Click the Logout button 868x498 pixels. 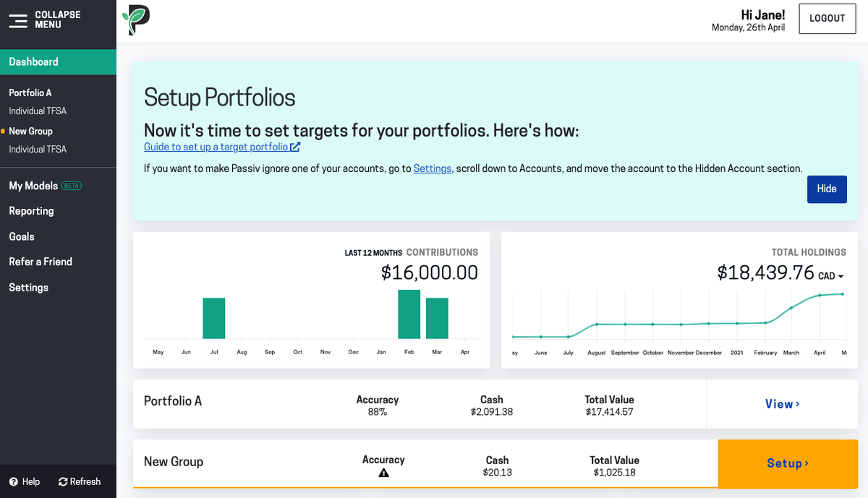click(x=827, y=19)
